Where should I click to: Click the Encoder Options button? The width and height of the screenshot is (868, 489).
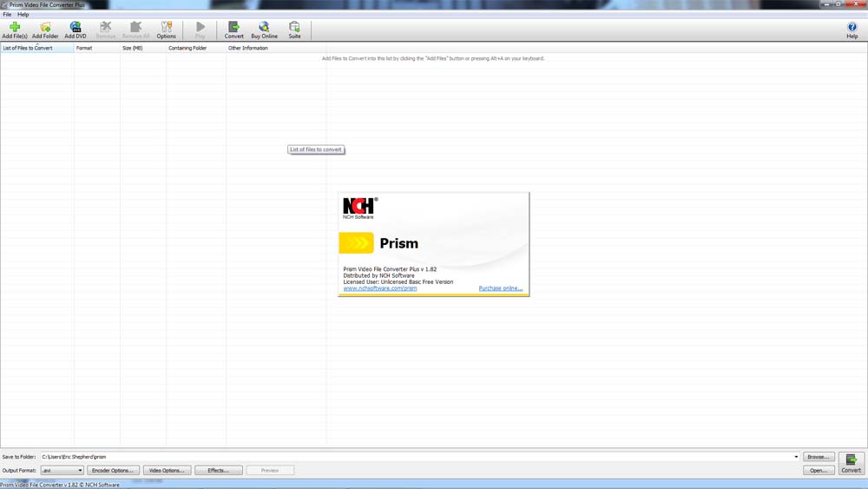coord(113,470)
